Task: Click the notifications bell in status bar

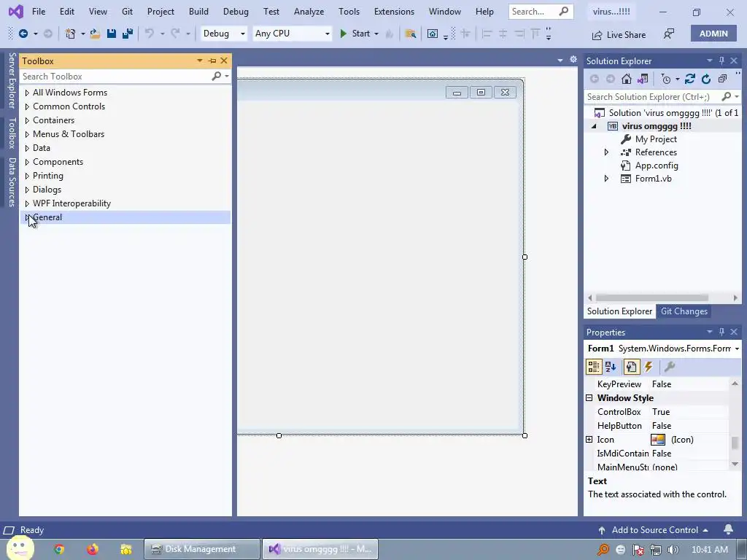Action: [x=729, y=529]
